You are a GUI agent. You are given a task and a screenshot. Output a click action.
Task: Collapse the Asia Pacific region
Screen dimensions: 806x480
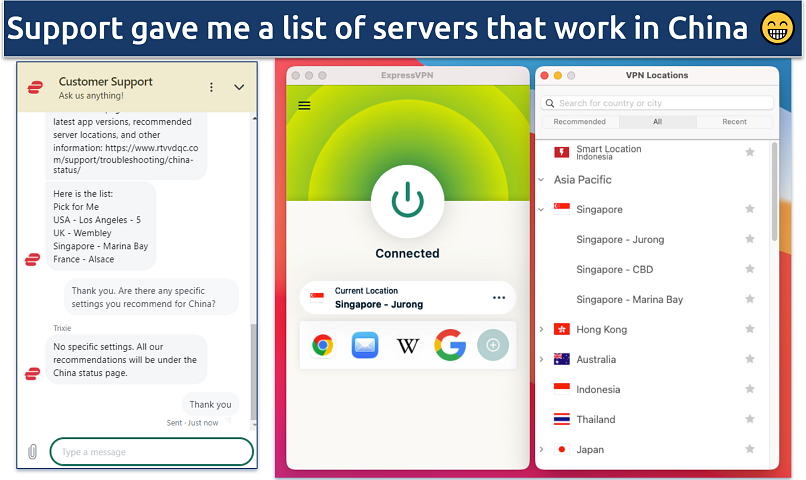541,180
